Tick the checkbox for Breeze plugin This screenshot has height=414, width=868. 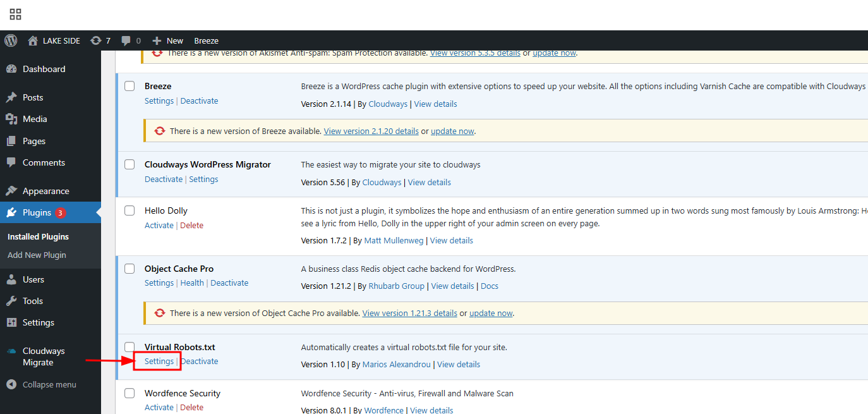[x=130, y=86]
